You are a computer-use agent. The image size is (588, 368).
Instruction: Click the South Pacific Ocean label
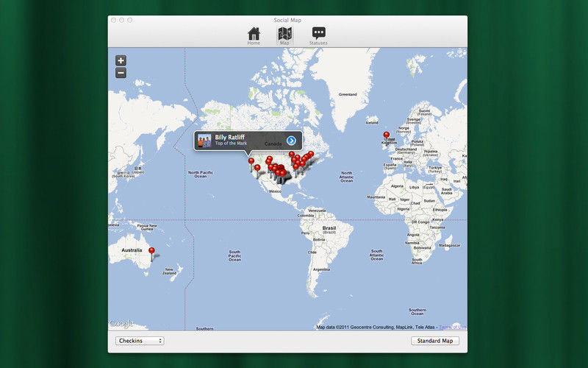(x=234, y=255)
